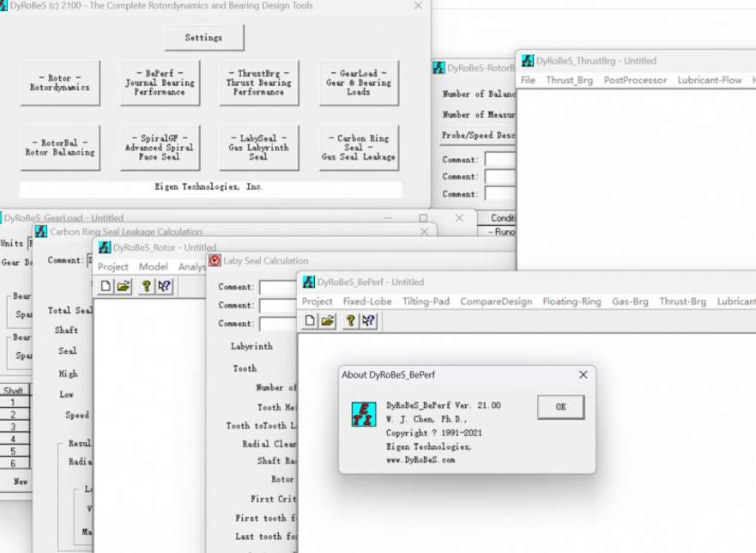This screenshot has height=553, width=756.
Task: Click yellow Help icon in DyRoBeS_Rotor toolbar
Action: click(146, 286)
